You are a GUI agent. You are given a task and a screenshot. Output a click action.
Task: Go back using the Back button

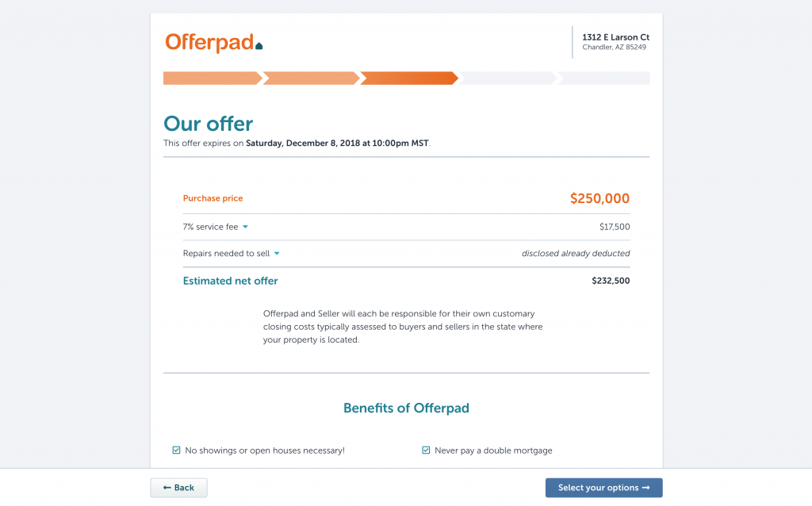point(178,488)
